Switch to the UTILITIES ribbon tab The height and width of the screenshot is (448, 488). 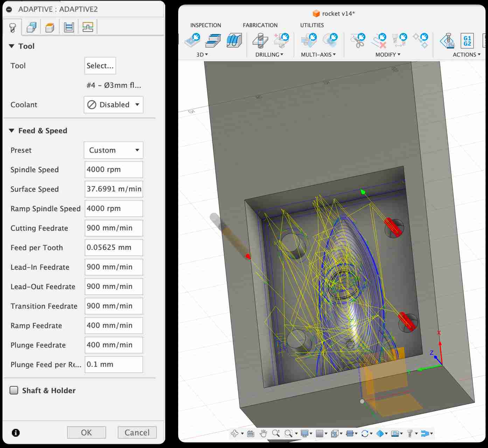click(312, 25)
